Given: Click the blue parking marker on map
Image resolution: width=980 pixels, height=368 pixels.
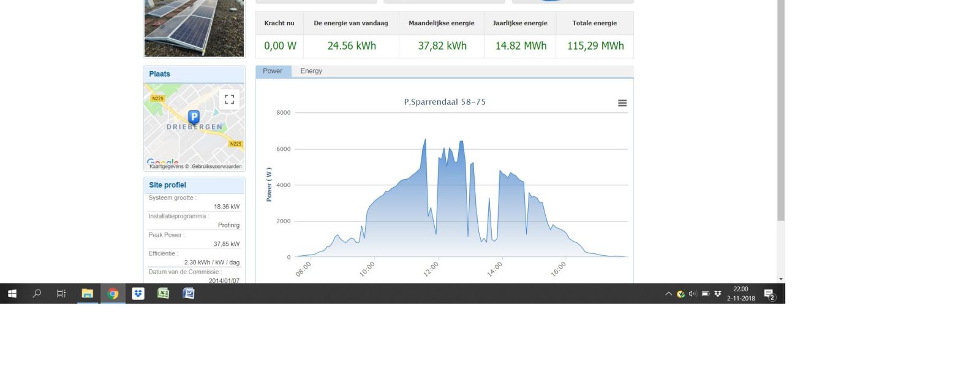Looking at the screenshot, I should [x=194, y=117].
